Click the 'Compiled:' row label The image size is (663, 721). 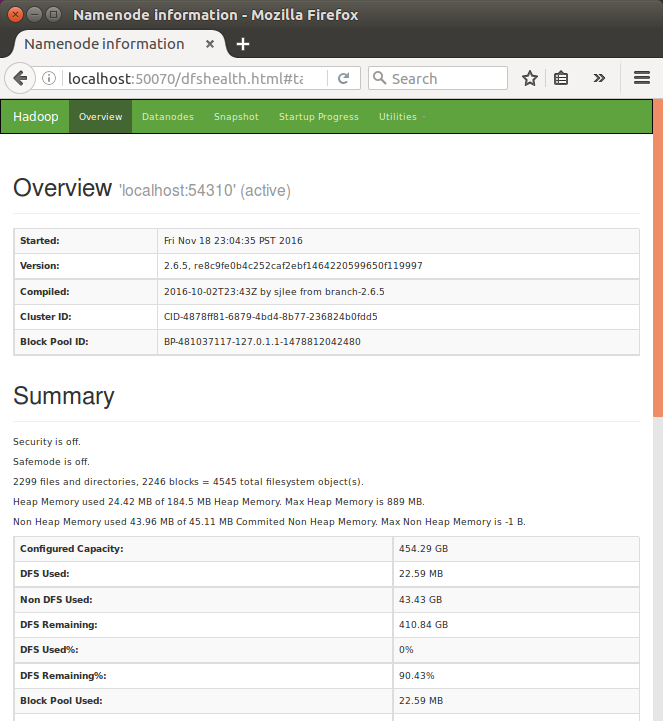coord(45,292)
